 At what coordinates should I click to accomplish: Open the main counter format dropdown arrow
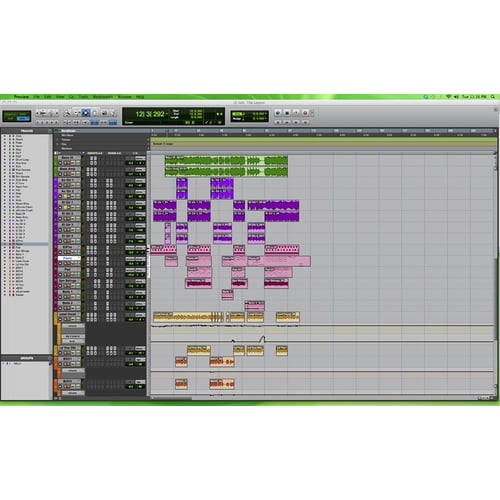pos(168,114)
